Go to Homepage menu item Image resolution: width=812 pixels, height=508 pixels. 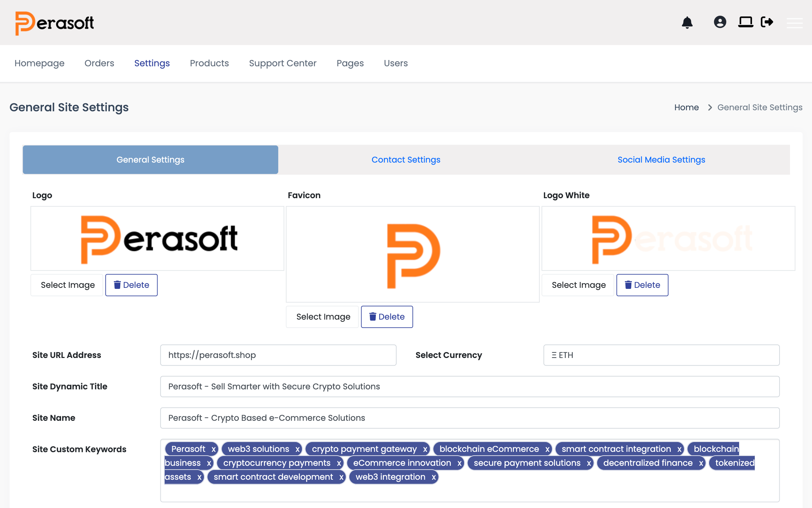[x=39, y=63]
